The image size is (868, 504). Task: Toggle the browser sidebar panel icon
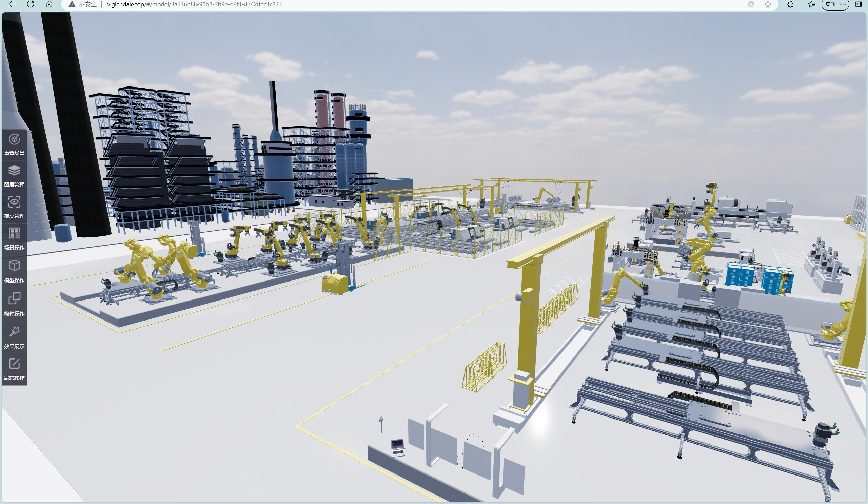click(858, 4)
